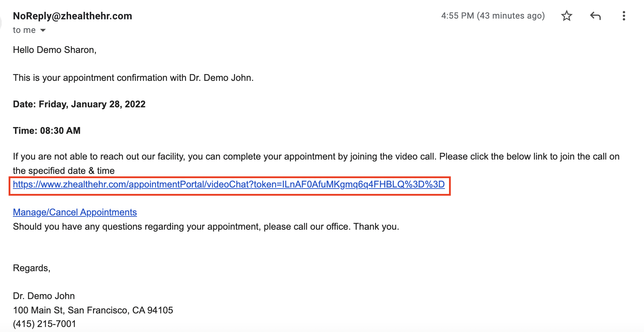Click the "Should you have any questions" sentence

pos(206,227)
